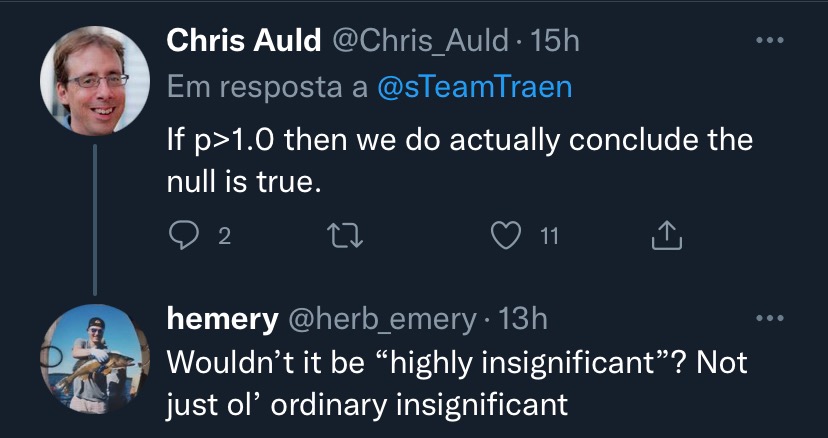
Task: Retweet Chris Auld's tweet using the retweet icon
Action: [x=345, y=236]
